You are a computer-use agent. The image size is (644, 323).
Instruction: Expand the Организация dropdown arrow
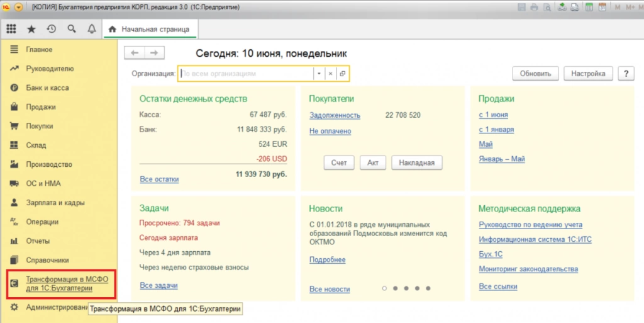319,74
